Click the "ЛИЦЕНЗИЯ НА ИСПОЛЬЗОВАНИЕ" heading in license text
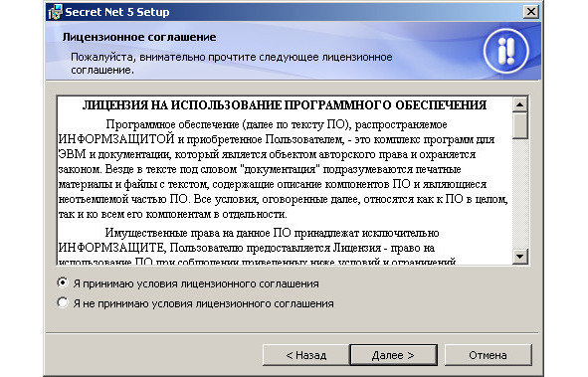The image size is (588, 377). (x=285, y=105)
